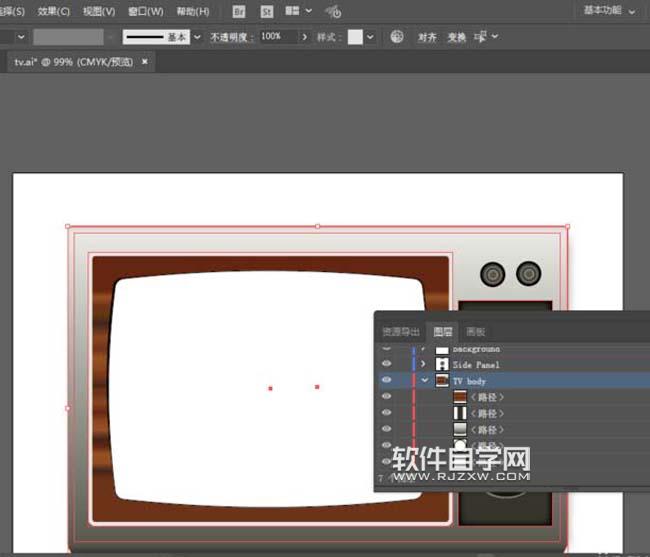Toggle visibility of TV body layer
This screenshot has width=650, height=557.
(x=387, y=381)
